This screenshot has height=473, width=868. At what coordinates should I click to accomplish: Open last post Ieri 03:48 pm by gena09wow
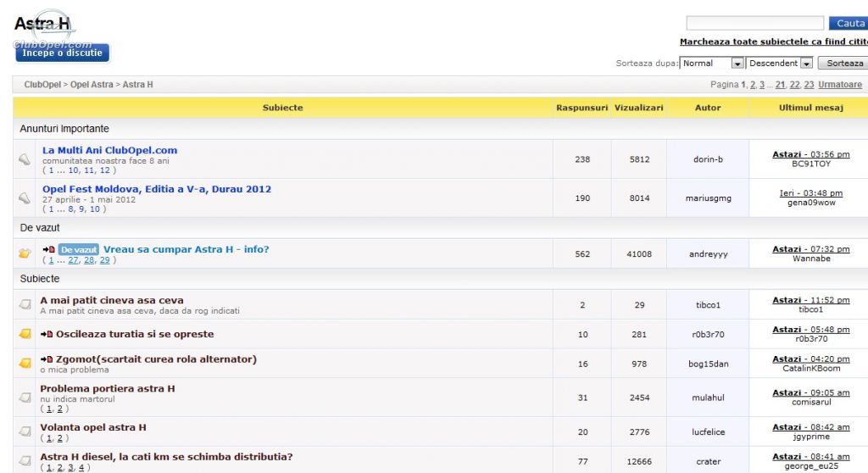pyautogui.click(x=811, y=193)
